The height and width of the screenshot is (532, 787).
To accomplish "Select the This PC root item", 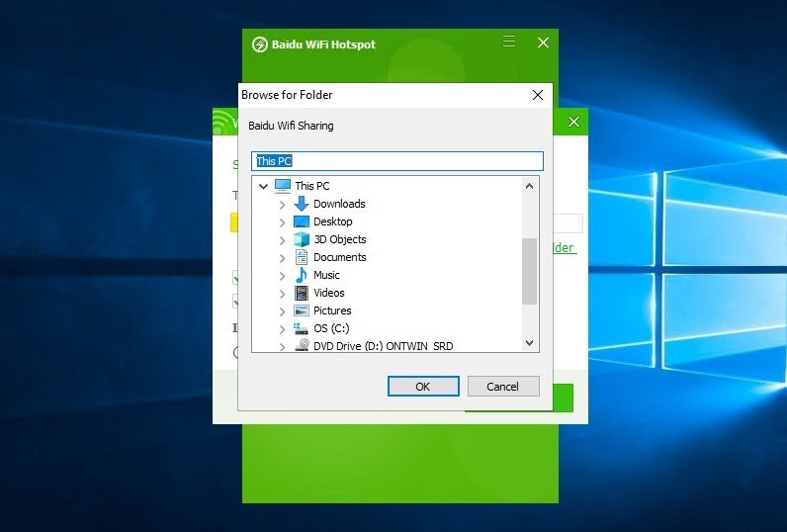I will tap(312, 186).
